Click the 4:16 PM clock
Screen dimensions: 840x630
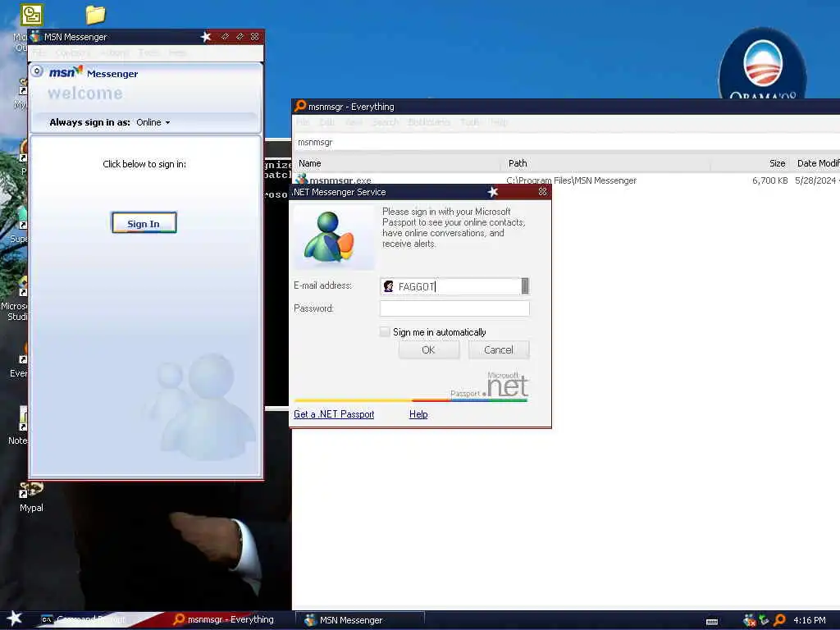810,620
